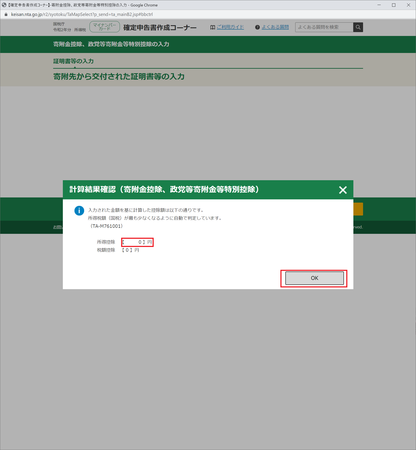
Task: Click the 税額控除 amount value
Action: [x=130, y=250]
